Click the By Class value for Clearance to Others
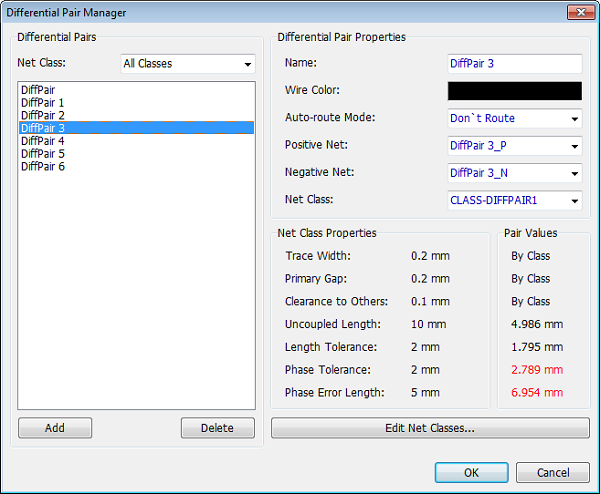 click(530, 302)
